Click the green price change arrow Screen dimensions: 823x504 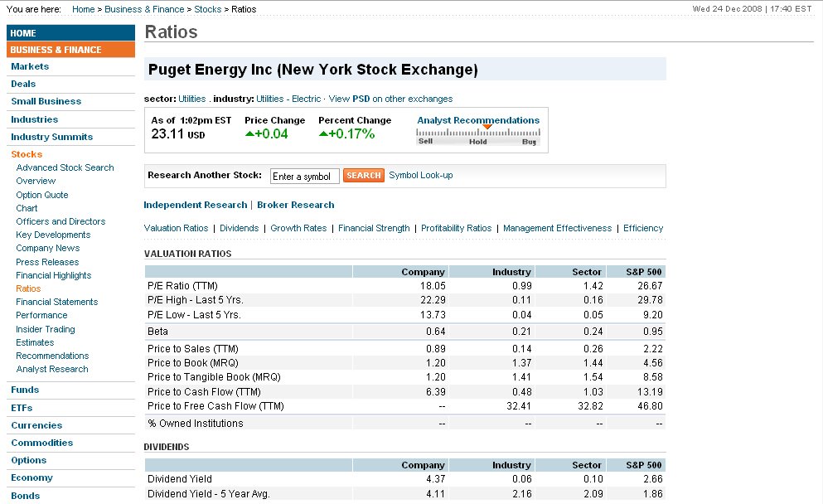(x=249, y=134)
